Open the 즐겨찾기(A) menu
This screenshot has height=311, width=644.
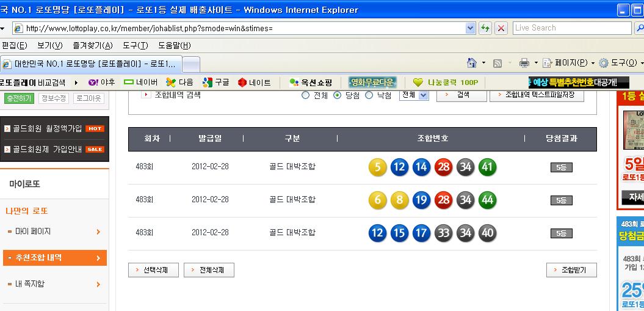[x=92, y=45]
